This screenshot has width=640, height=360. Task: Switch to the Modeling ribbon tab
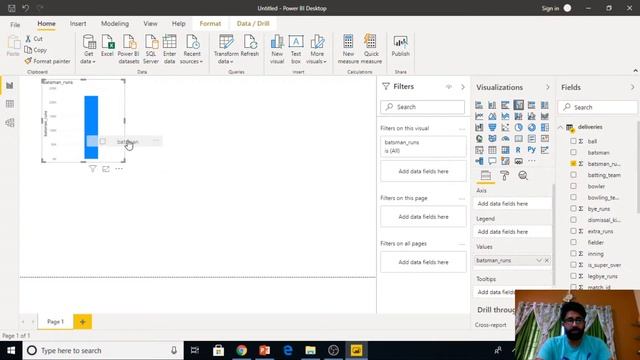click(115, 24)
